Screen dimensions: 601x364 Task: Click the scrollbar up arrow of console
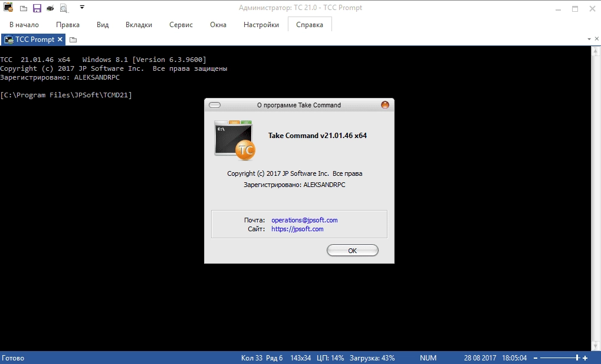596,51
